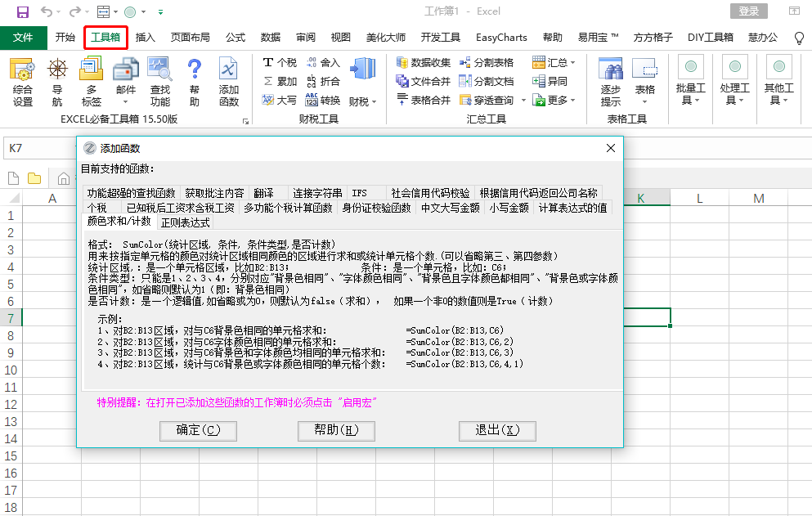Click the new document icon below name box
This screenshot has width=812, height=516.
(x=13, y=179)
